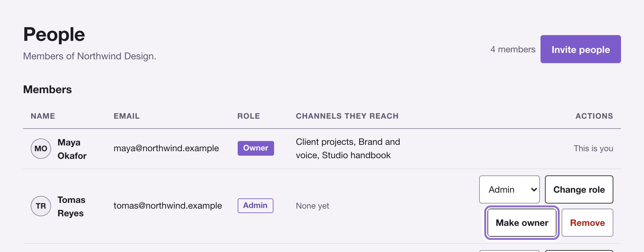
Task: Click the TR avatar for Tomas Reyes
Action: pos(41,206)
